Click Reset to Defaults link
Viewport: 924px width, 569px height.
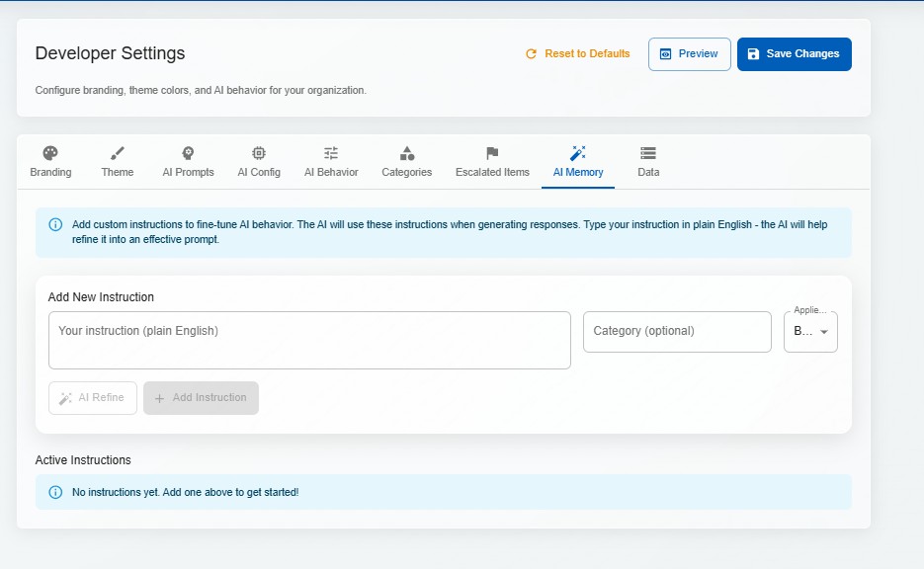[577, 54]
